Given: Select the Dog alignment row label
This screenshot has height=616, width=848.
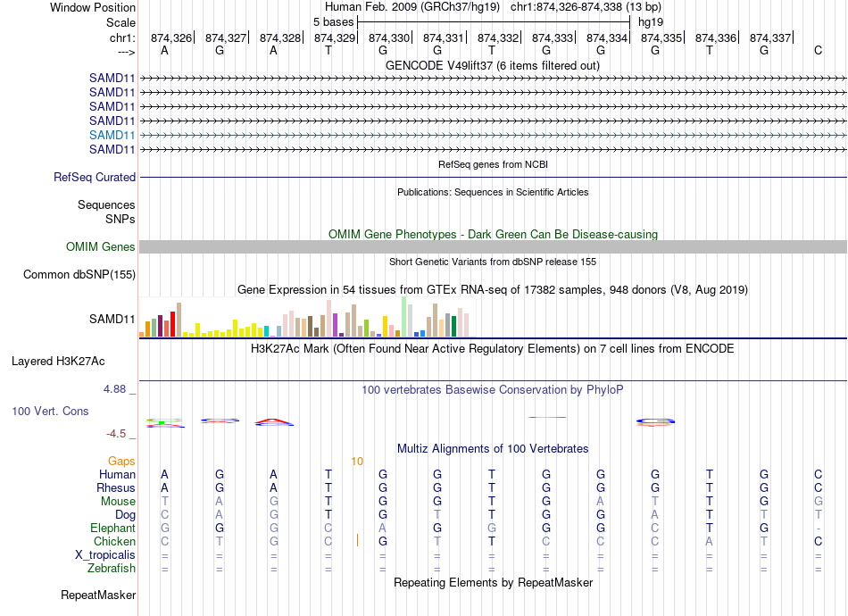Looking at the screenshot, I should (125, 515).
